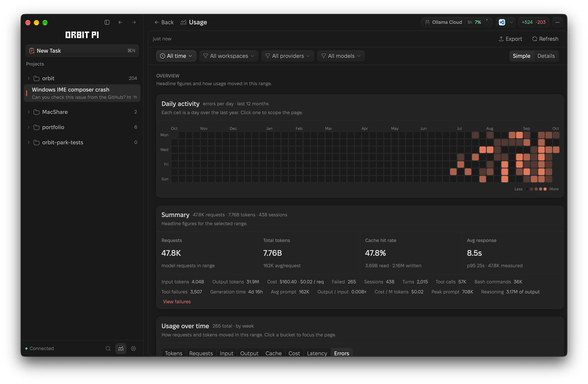588x384 pixels.
Task: Click the VS Code editor icon
Action: 502,22
